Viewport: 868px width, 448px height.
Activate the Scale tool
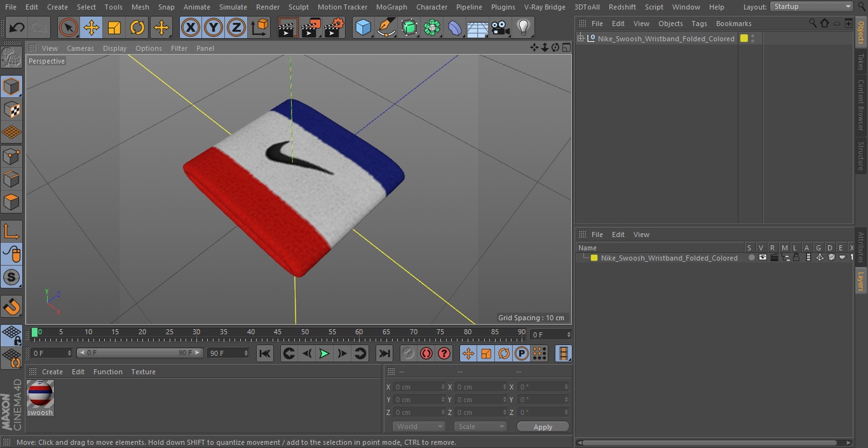click(114, 28)
